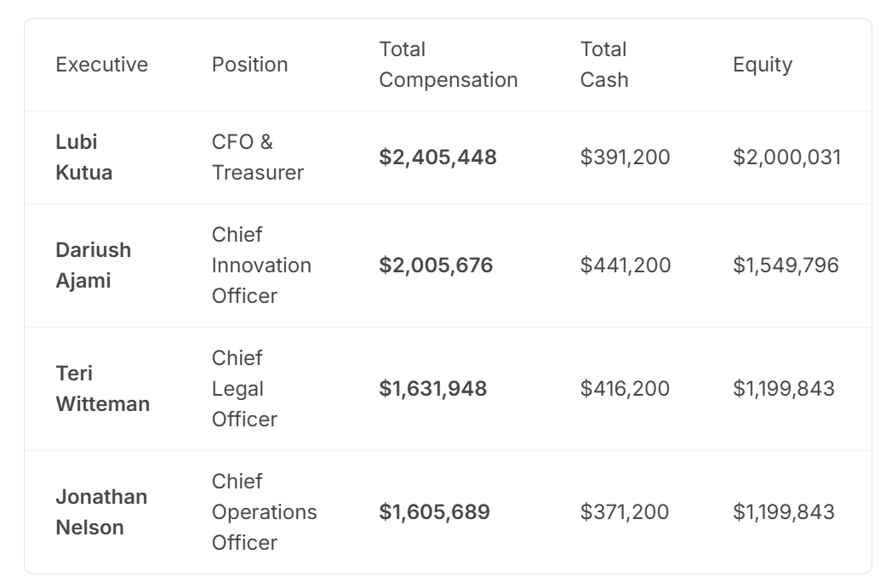Select the Total Compensation column header
The image size is (886, 588).
448,65
